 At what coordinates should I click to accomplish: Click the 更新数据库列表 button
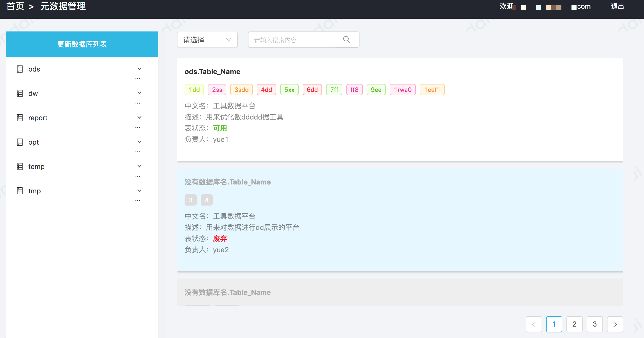click(x=82, y=44)
